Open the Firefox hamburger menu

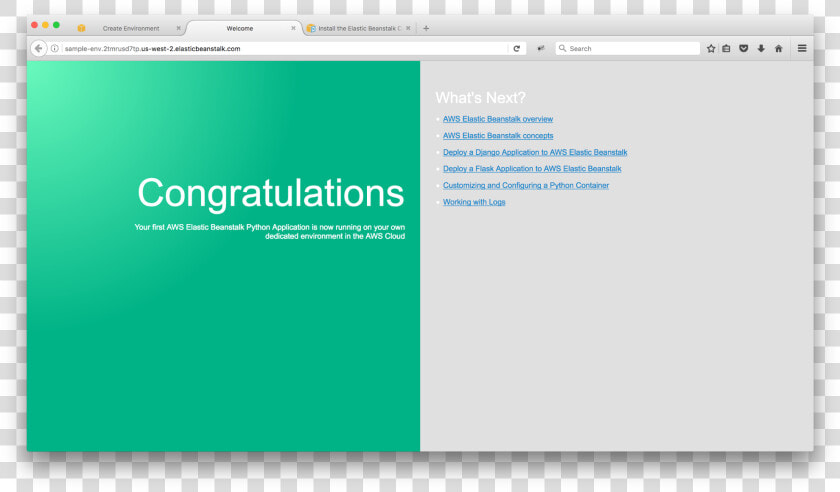coord(802,48)
